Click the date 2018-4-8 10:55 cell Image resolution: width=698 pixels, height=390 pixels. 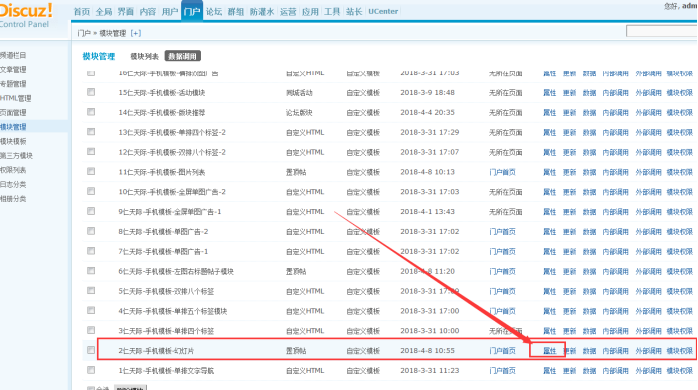coord(427,351)
